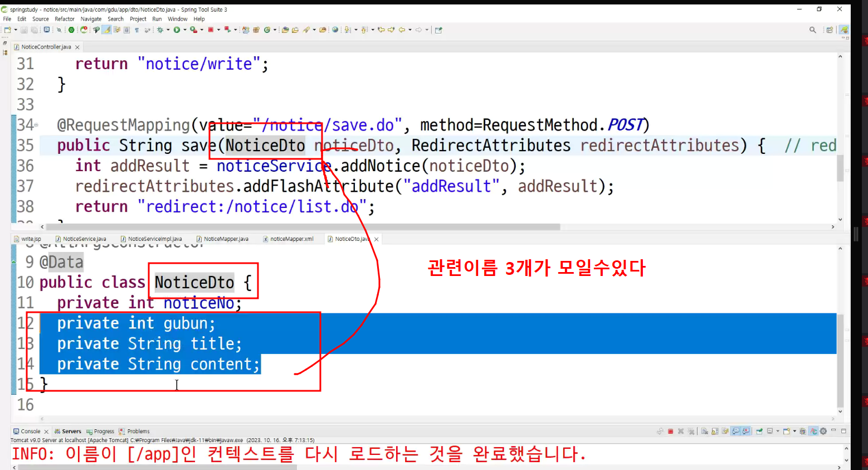The width and height of the screenshot is (868, 470).
Task: Expand the Run launch dropdown arrow
Action: point(184,30)
